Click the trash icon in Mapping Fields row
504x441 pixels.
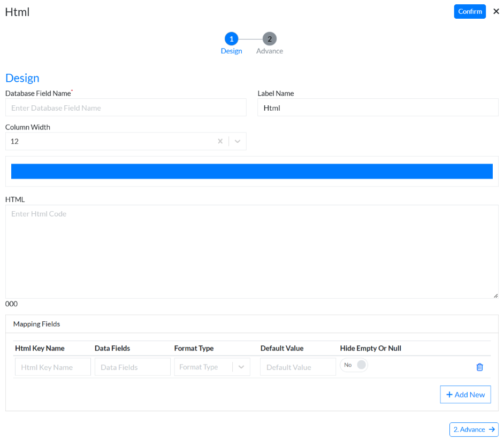(479, 367)
